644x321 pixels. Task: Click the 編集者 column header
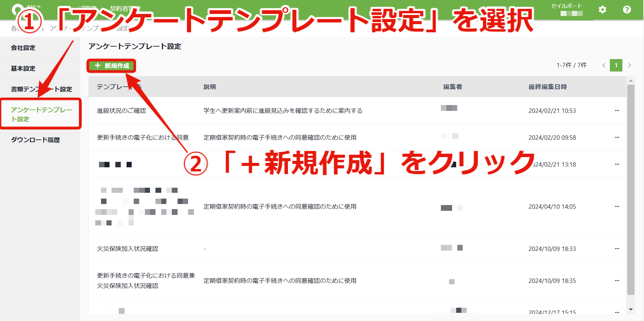pyautogui.click(x=452, y=87)
